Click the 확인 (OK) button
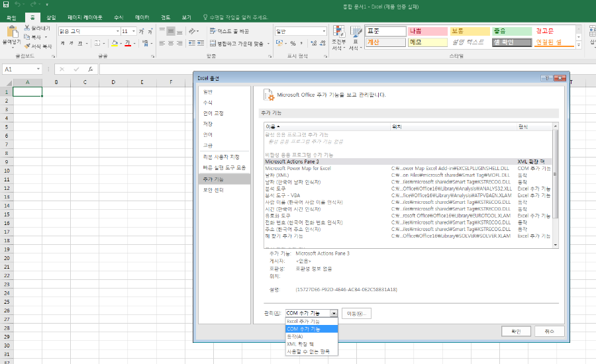Screen dimensions: 596x364 tap(516, 332)
